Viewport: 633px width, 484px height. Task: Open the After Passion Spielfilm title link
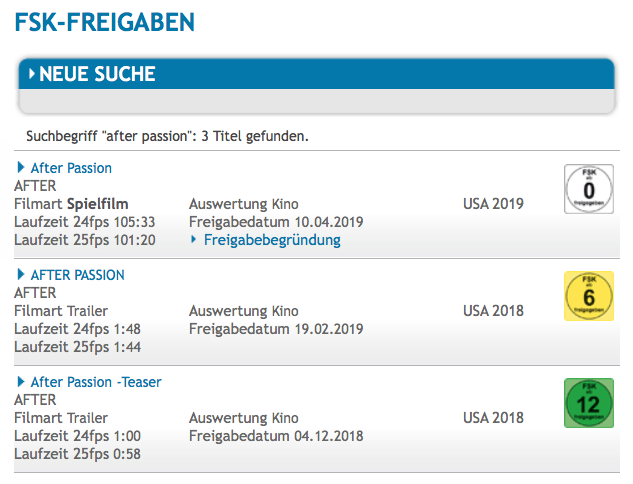(x=71, y=168)
